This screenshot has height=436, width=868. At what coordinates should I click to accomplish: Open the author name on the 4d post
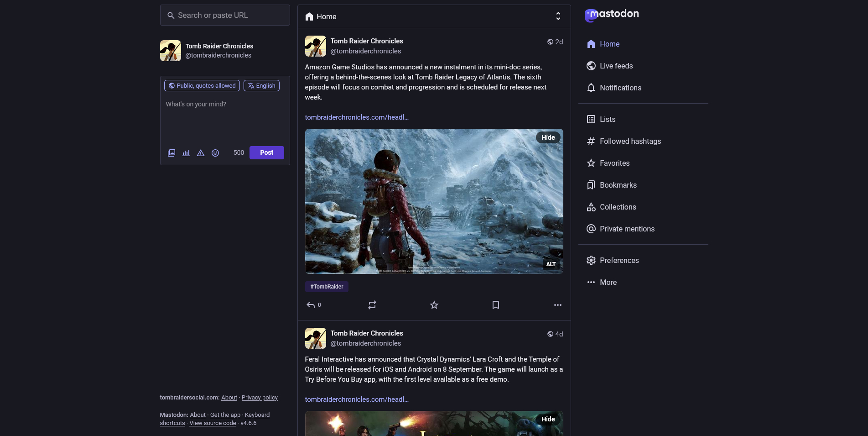pyautogui.click(x=367, y=333)
